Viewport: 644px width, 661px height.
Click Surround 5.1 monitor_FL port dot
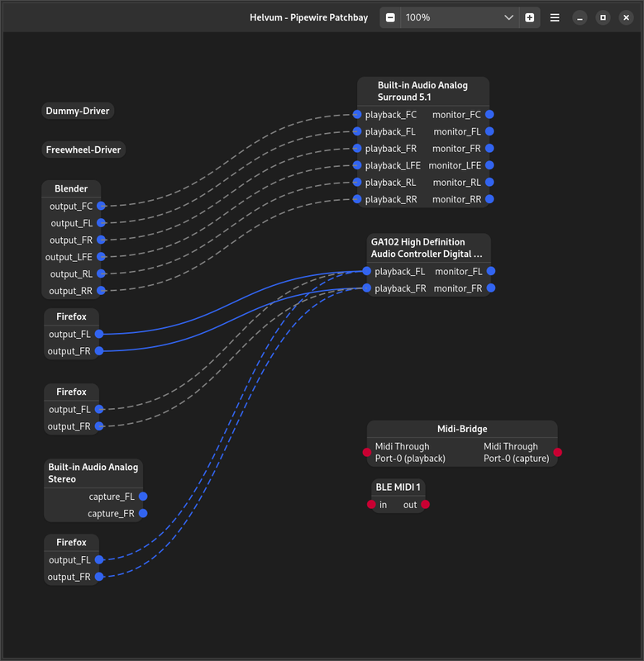click(x=489, y=131)
